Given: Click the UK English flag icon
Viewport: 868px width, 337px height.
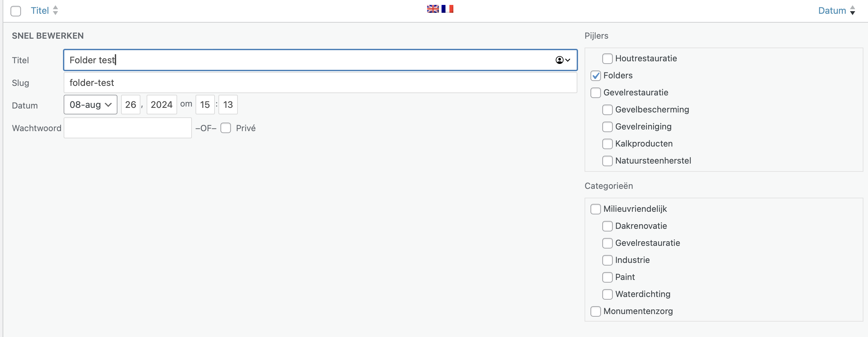Looking at the screenshot, I should [x=433, y=9].
